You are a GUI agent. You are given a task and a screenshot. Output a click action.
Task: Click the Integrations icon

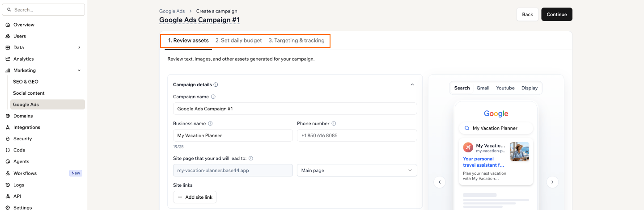(8, 127)
